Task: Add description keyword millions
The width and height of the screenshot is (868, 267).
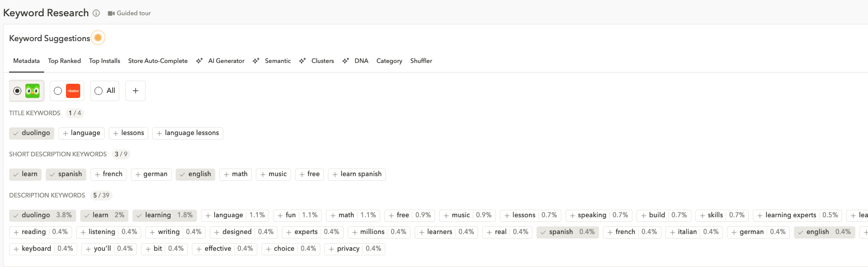Action: pyautogui.click(x=379, y=232)
